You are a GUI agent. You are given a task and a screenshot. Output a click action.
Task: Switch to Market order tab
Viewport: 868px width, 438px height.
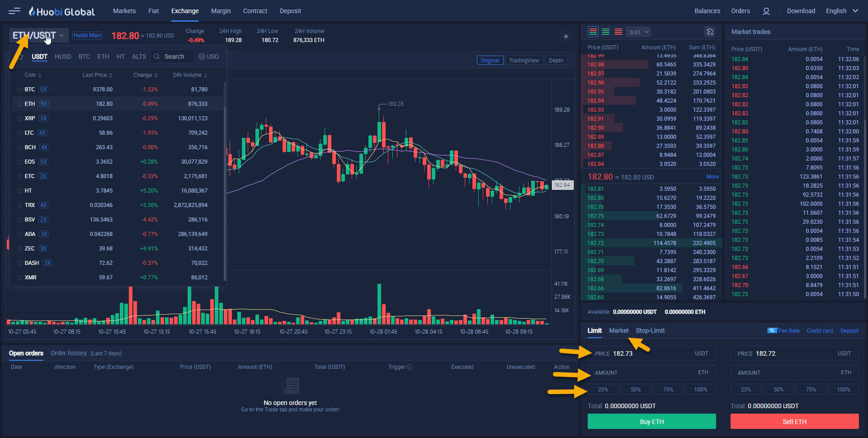[618, 330]
